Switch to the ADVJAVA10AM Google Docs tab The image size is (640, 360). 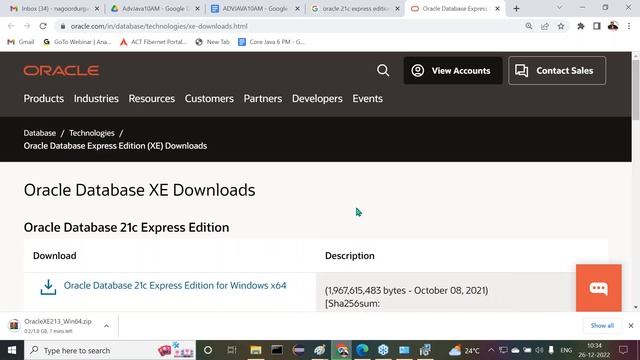tap(255, 9)
